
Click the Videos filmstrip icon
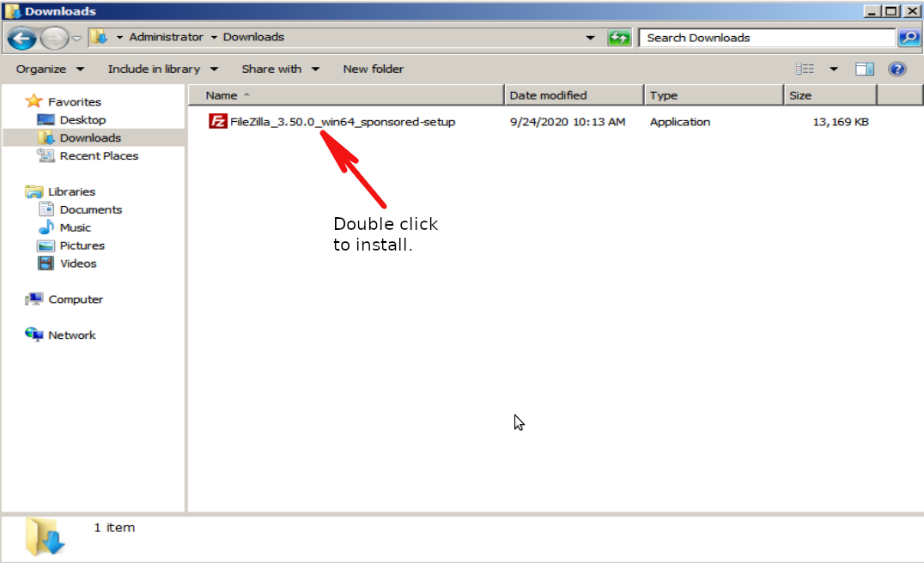46,263
